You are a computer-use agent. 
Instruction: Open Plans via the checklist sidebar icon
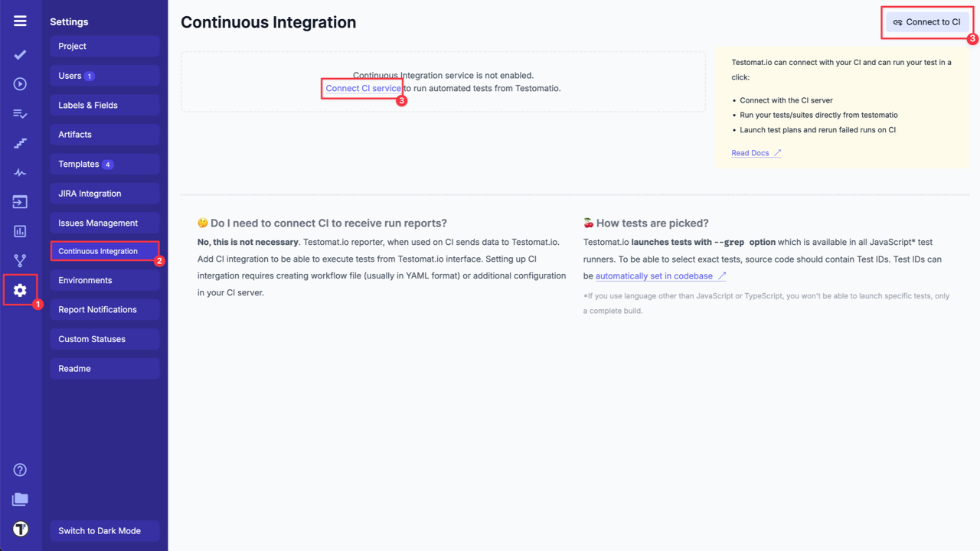tap(20, 114)
